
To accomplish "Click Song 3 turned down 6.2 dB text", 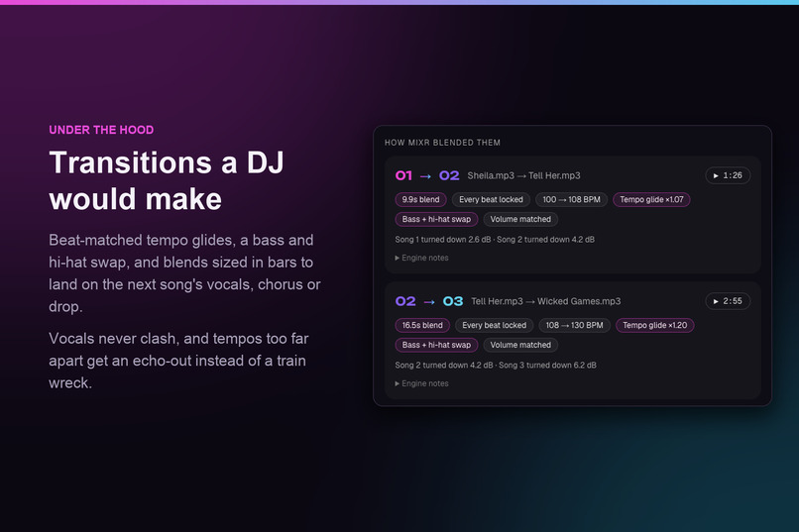I will point(547,365).
